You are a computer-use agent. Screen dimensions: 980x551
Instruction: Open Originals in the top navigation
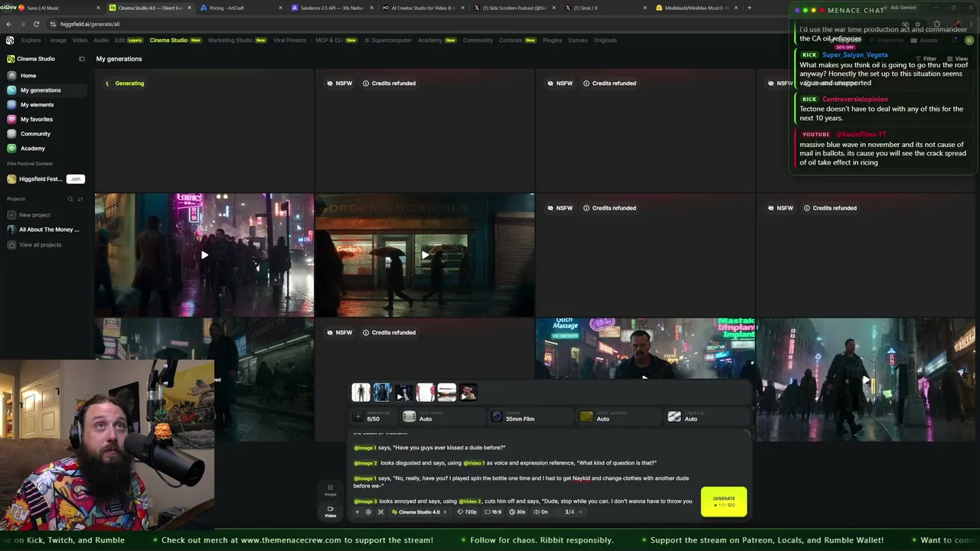605,40
